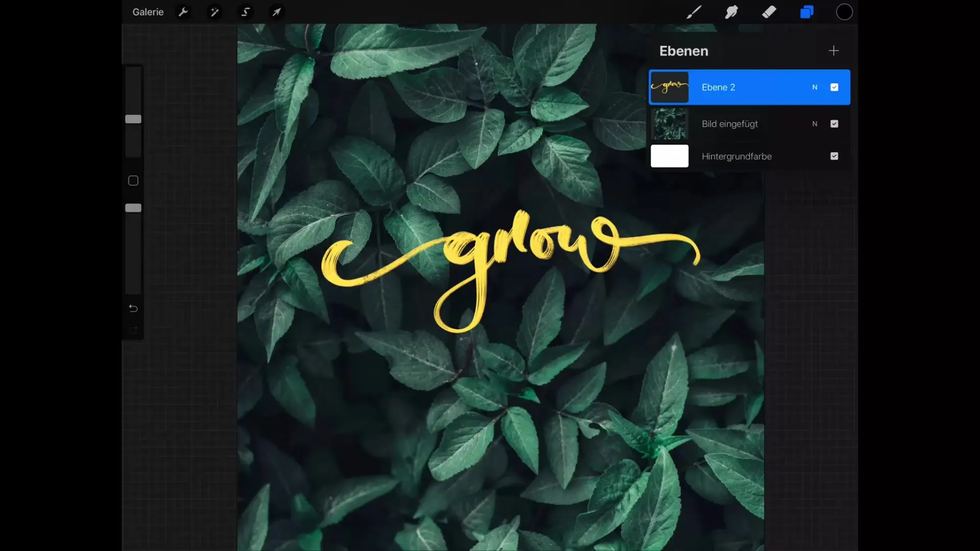Select the Hintergrundfarbe layer
This screenshot has width=980, height=551.
pyautogui.click(x=749, y=156)
